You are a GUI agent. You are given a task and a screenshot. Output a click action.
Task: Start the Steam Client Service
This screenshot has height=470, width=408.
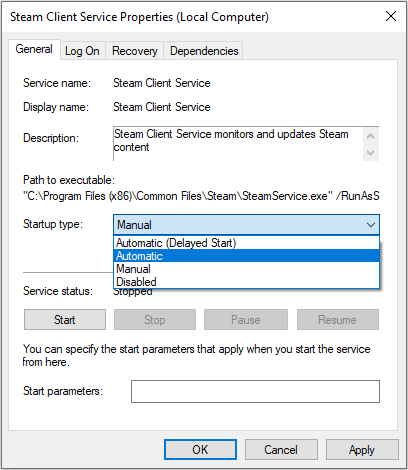pos(65,320)
